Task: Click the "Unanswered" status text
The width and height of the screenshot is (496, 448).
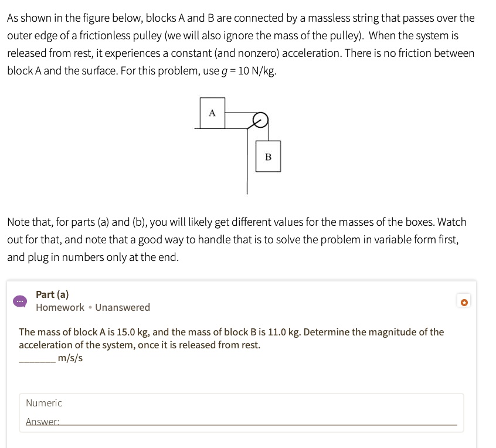Action: (x=123, y=307)
